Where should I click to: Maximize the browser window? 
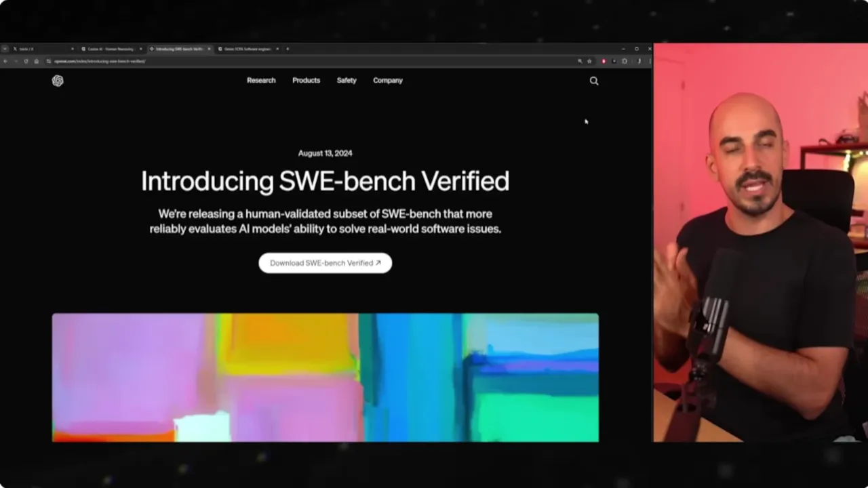point(637,49)
